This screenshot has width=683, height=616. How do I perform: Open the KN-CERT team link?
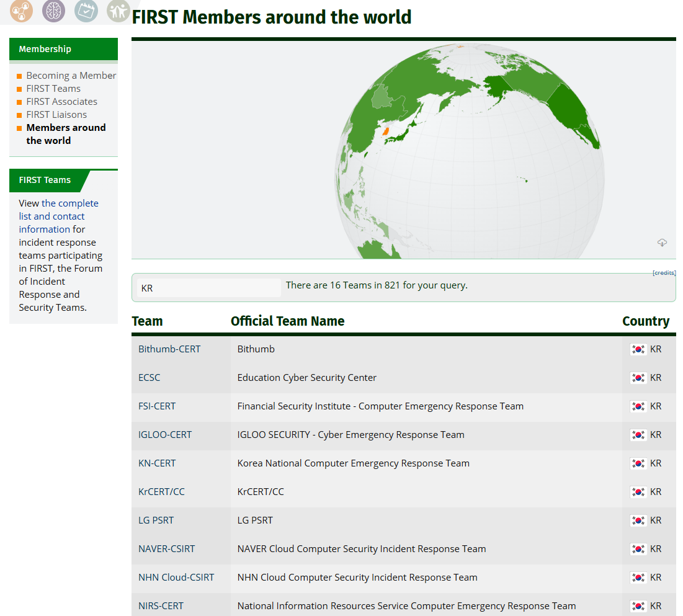pos(157,463)
